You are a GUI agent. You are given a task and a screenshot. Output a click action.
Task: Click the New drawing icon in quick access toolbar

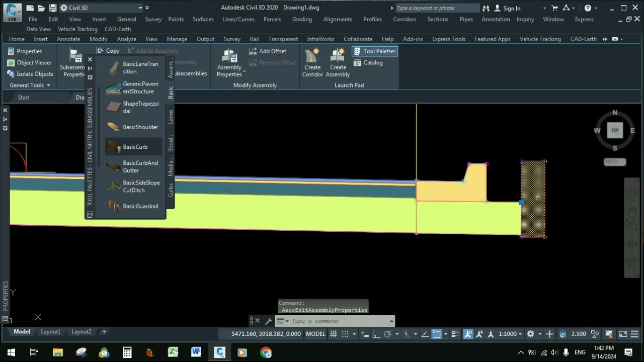[x=31, y=8]
